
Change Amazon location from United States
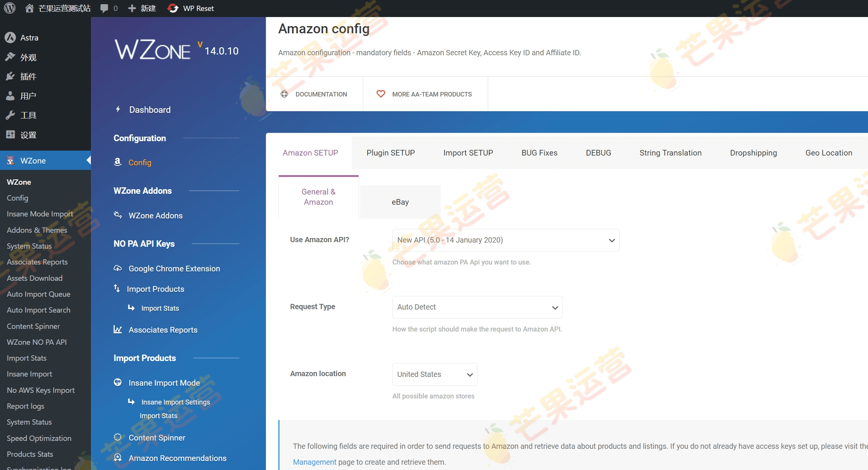pos(434,374)
